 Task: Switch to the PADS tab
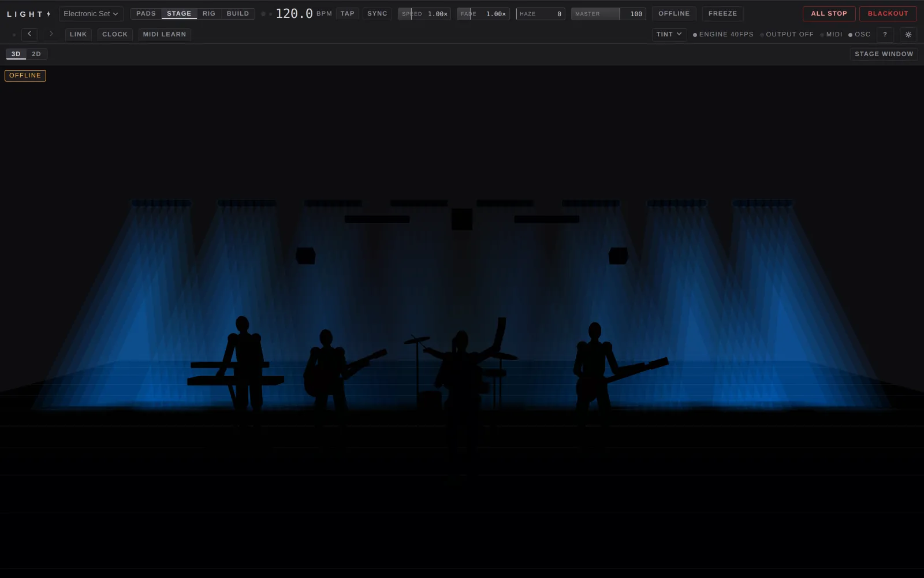click(x=146, y=14)
